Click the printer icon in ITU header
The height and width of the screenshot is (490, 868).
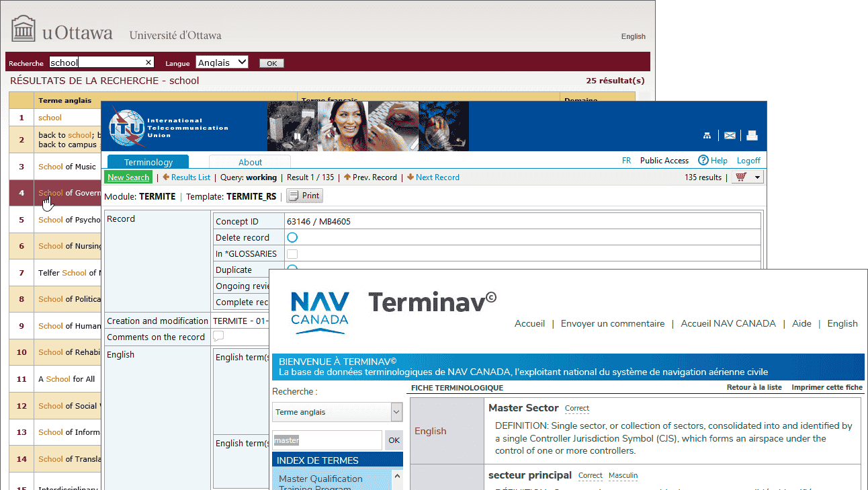[x=752, y=136]
